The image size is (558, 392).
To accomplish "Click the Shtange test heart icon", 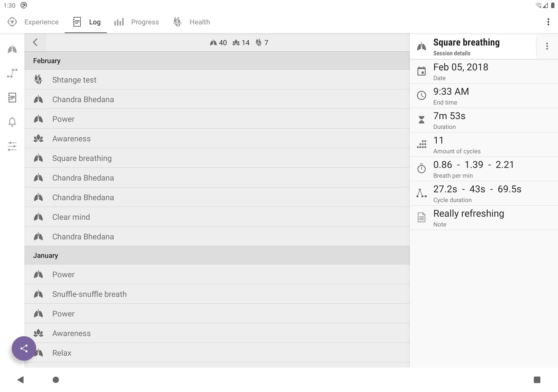I will tap(38, 79).
